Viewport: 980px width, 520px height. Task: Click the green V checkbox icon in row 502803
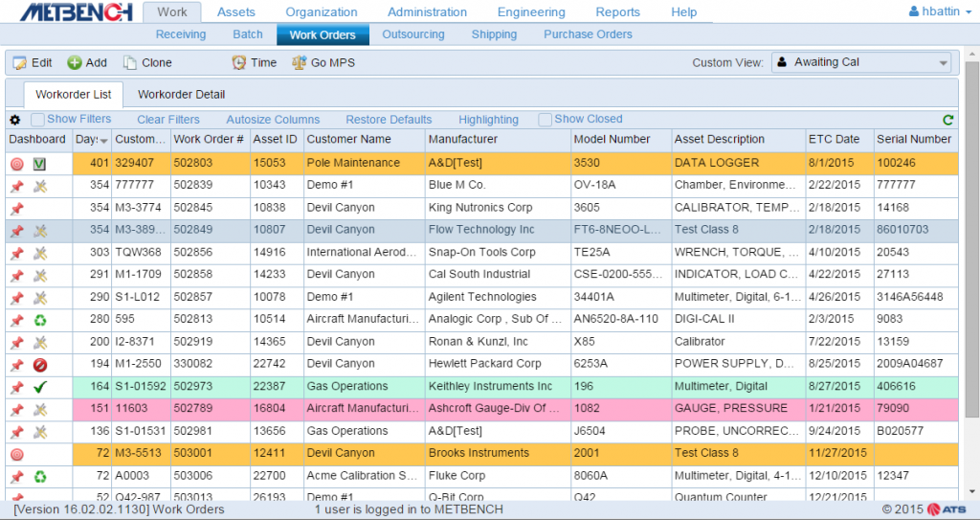pyautogui.click(x=40, y=164)
